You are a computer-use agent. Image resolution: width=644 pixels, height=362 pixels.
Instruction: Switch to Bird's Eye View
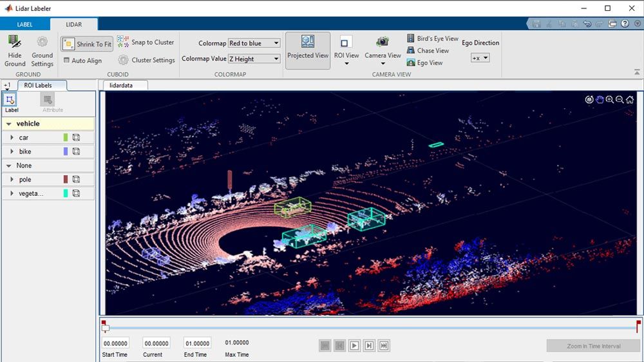pyautogui.click(x=433, y=39)
